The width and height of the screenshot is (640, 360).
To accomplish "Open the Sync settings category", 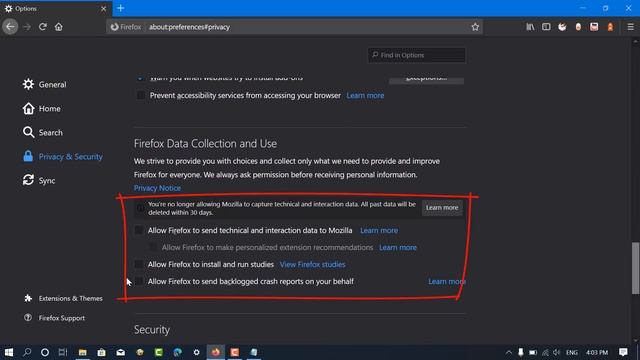I will point(39,180).
